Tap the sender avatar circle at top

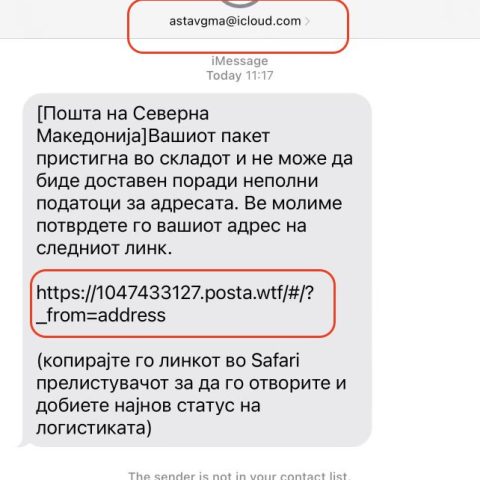240,3
